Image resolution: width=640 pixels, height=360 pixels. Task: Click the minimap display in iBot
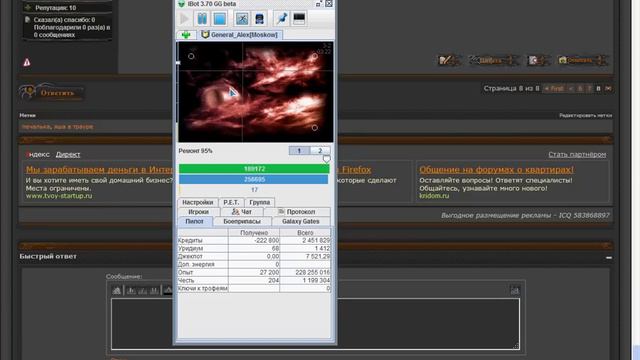pos(256,92)
